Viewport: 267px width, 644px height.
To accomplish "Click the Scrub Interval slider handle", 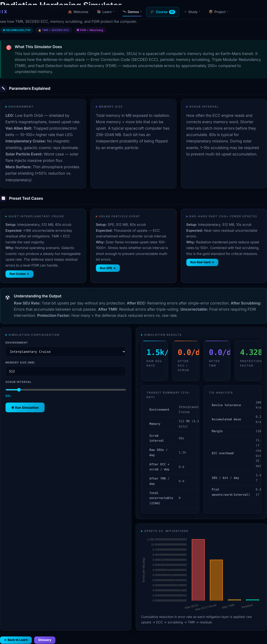I will click(x=19, y=390).
